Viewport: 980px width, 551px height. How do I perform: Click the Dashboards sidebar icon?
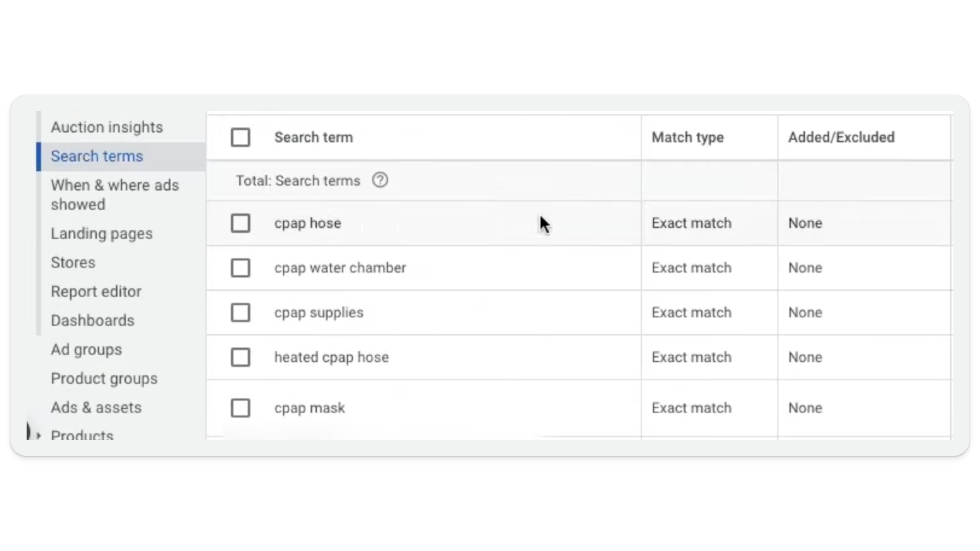pos(92,319)
